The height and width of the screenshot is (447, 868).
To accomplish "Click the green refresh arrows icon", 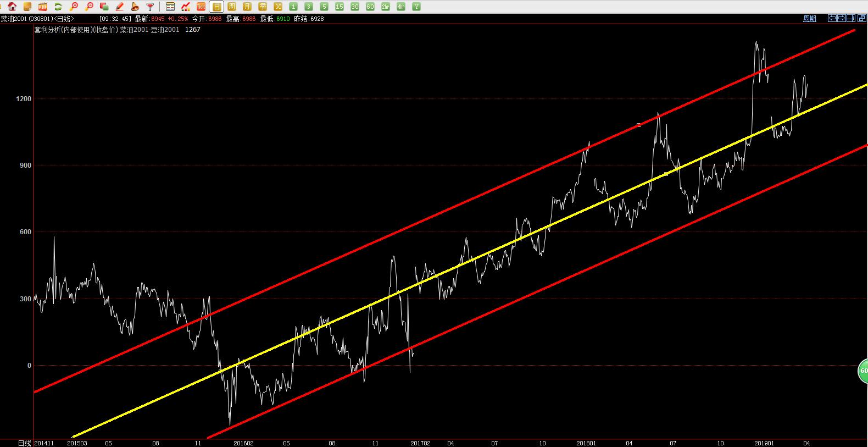I will pyautogui.click(x=58, y=7).
